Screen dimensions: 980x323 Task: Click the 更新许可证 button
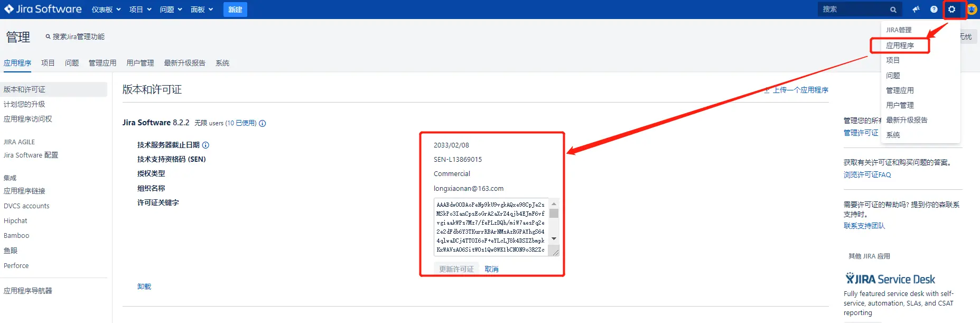[456, 269]
